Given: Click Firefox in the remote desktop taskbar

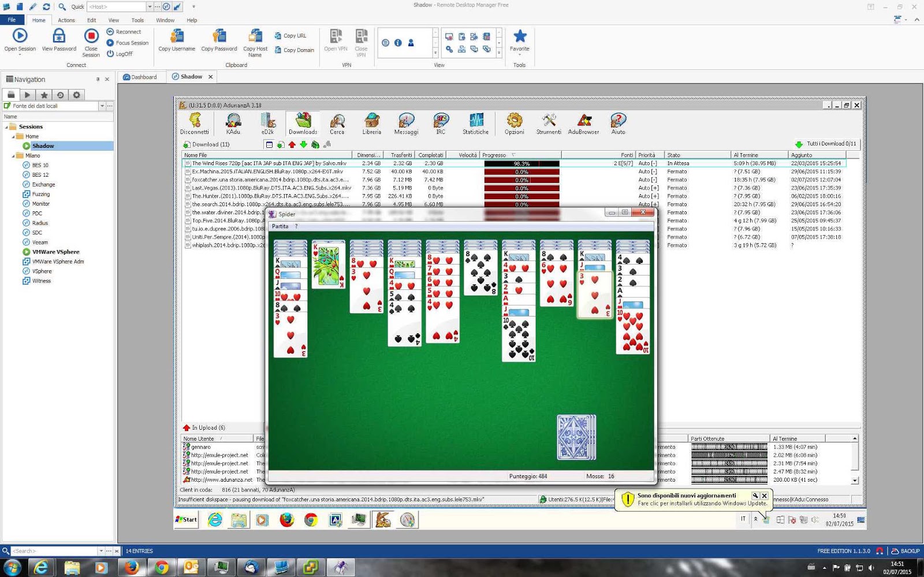Looking at the screenshot, I should point(286,520).
